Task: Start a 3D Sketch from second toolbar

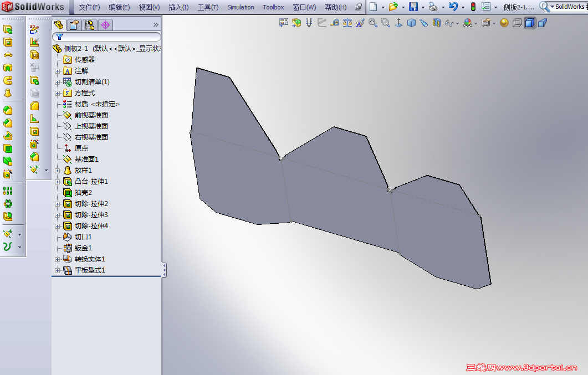Action: [x=34, y=29]
